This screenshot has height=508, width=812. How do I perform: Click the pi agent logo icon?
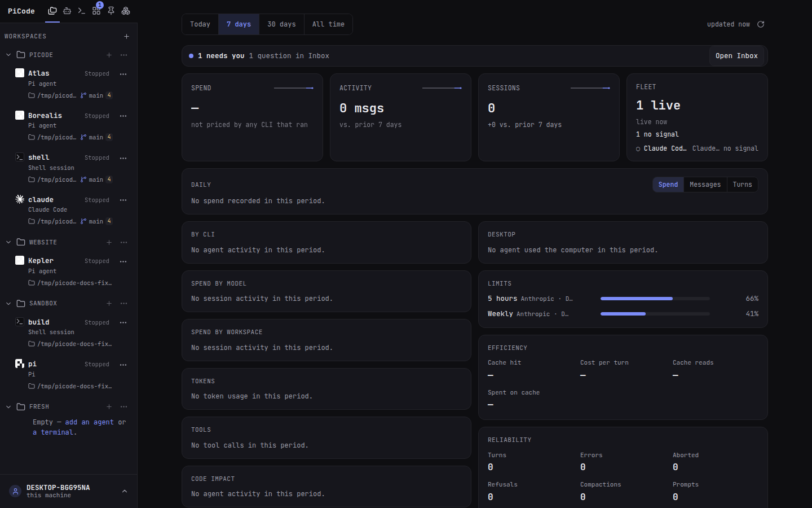pos(20,364)
